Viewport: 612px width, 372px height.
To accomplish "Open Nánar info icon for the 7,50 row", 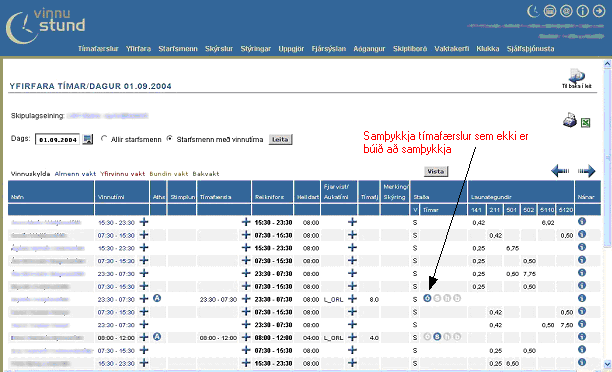I will coord(582,324).
